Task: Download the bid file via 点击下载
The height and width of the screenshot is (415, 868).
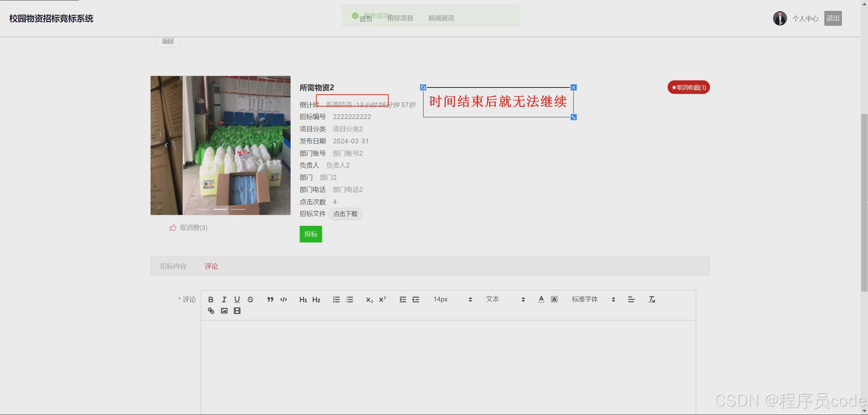Action: click(x=345, y=214)
